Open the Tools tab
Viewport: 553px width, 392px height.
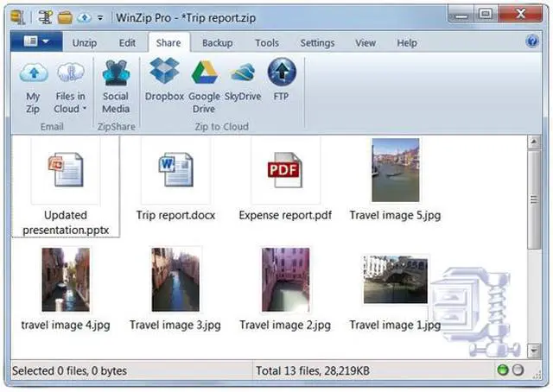267,43
